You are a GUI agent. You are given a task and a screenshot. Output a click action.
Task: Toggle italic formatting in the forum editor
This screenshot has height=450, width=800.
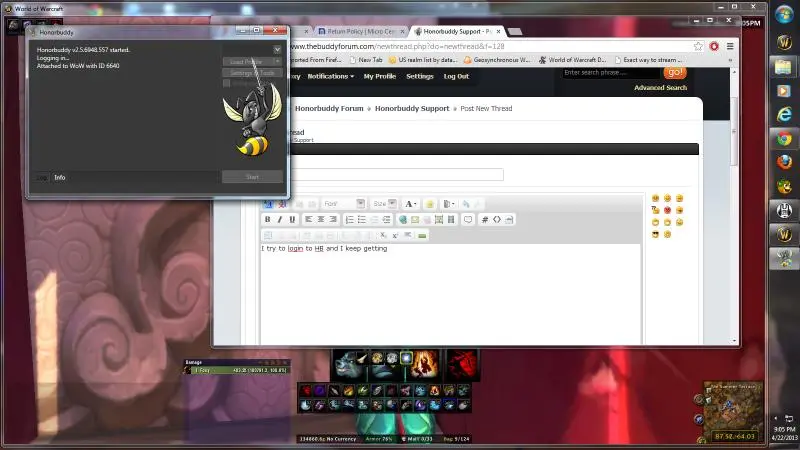pyautogui.click(x=280, y=219)
